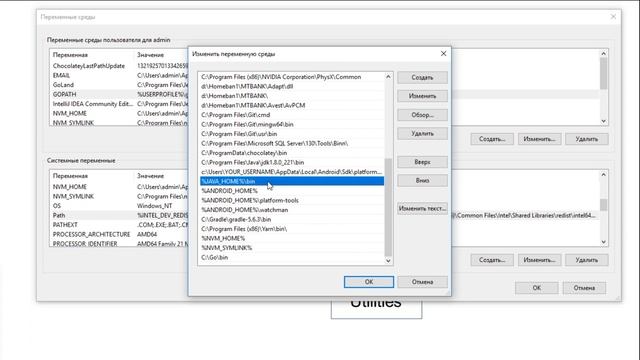Click Удалить under system variables

[x=587, y=260]
